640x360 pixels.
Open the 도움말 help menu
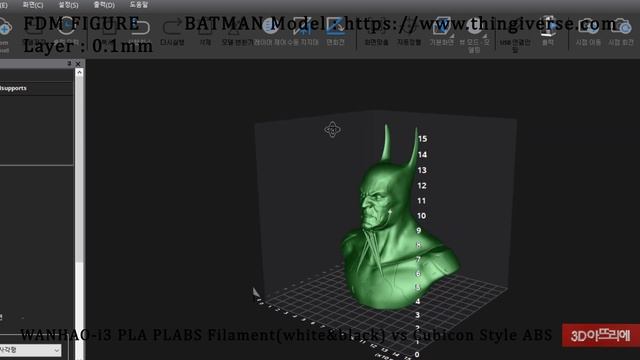point(139,5)
